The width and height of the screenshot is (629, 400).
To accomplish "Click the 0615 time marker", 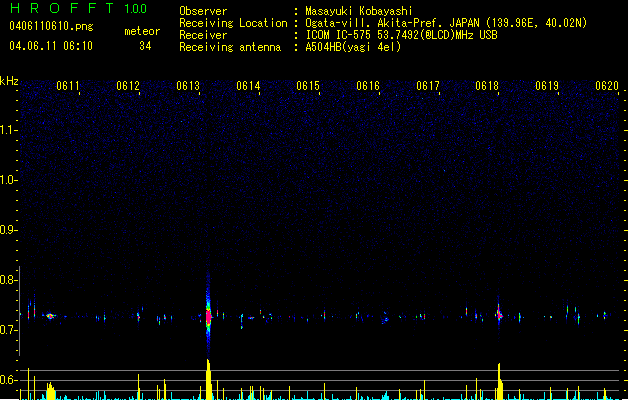I will [x=308, y=86].
